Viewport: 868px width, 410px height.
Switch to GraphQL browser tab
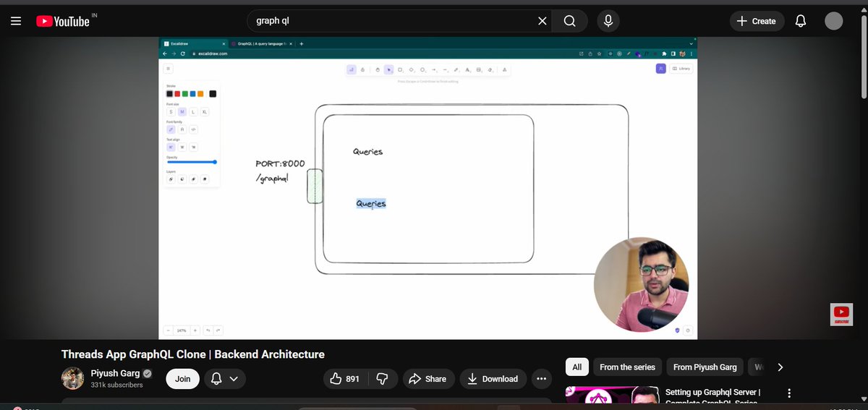click(x=260, y=43)
